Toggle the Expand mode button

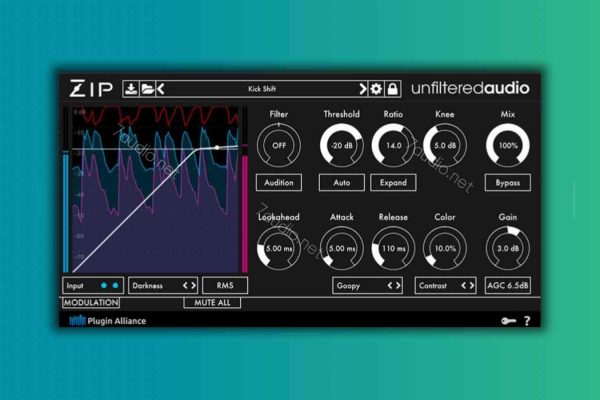click(393, 183)
